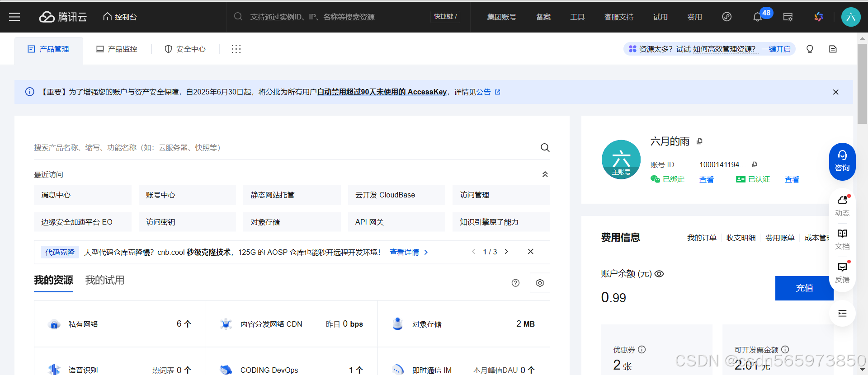The height and width of the screenshot is (375, 868).
Task: Open the 集团账号 menu
Action: [501, 17]
